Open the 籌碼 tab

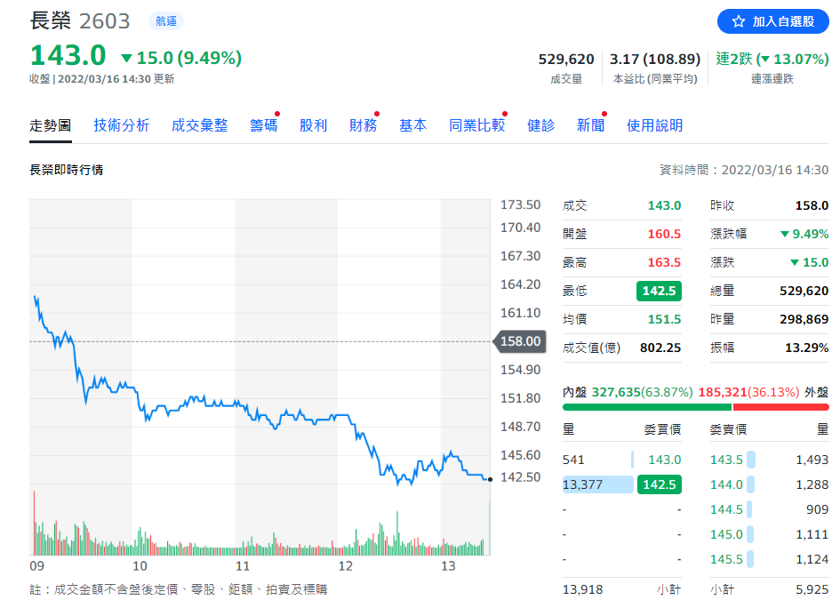pos(263,125)
